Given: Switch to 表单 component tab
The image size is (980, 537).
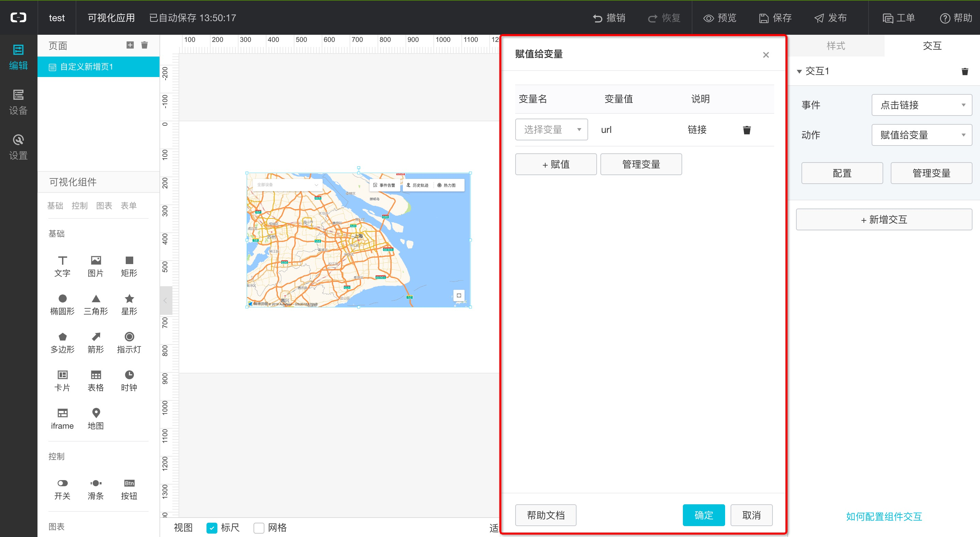Looking at the screenshot, I should 128,206.
